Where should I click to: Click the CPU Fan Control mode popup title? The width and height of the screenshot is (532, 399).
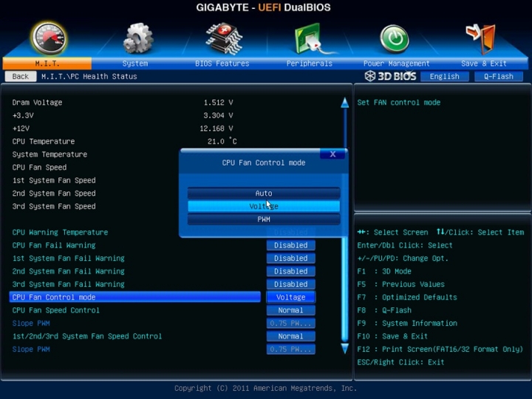pyautogui.click(x=264, y=163)
